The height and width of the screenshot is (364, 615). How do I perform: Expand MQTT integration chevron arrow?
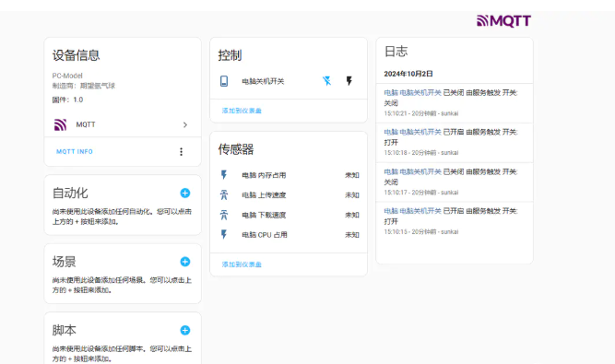185,124
